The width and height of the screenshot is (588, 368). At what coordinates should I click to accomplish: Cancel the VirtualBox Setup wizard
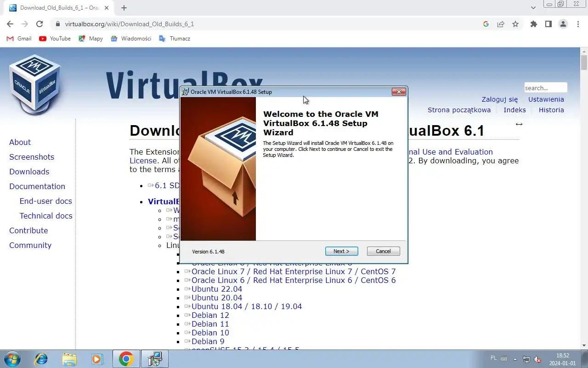pyautogui.click(x=383, y=251)
